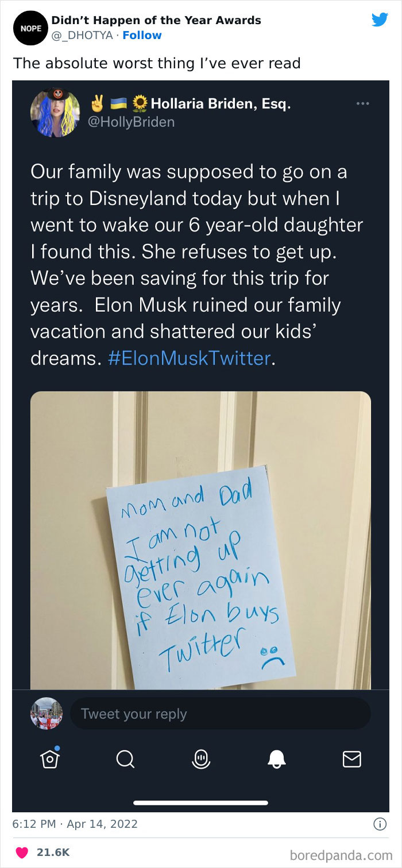
Task: Click the 6:12 PM Apr 14 timestamp
Action: [x=75, y=824]
